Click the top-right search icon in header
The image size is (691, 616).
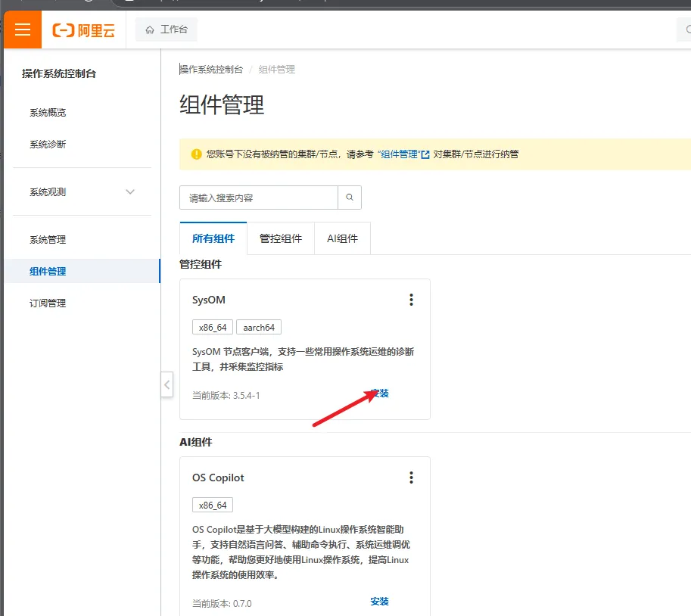tap(687, 30)
